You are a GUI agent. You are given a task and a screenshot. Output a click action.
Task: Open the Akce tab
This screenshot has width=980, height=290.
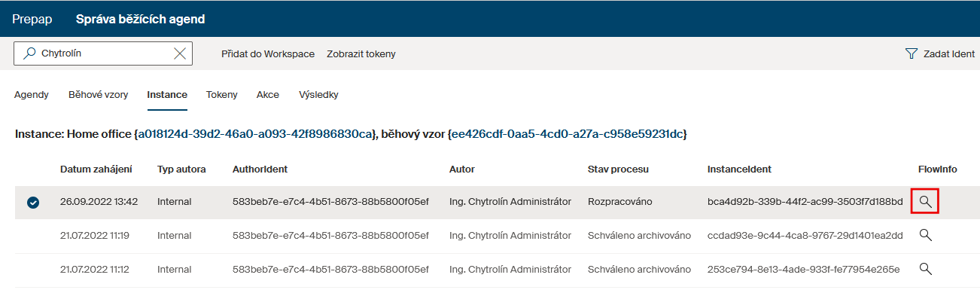point(268,95)
